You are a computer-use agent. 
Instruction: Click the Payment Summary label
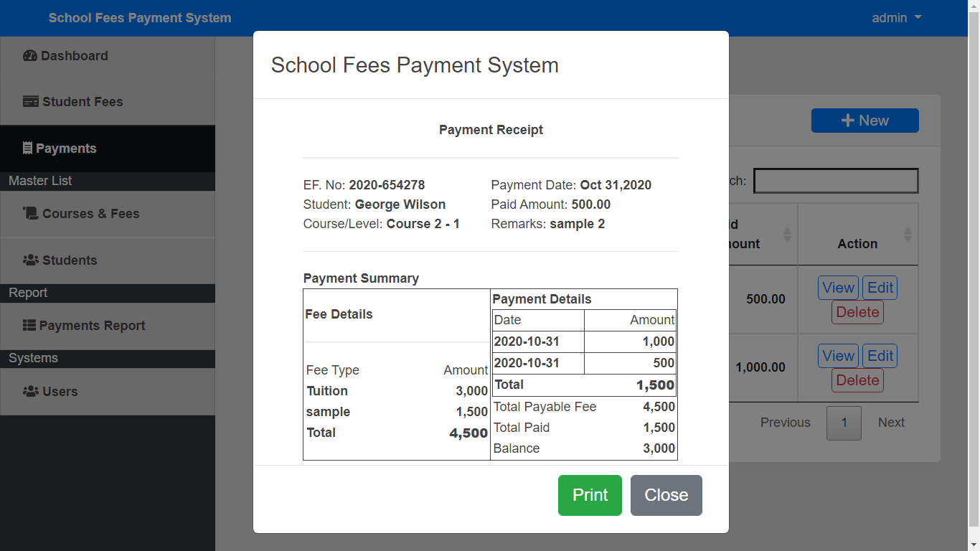point(361,278)
